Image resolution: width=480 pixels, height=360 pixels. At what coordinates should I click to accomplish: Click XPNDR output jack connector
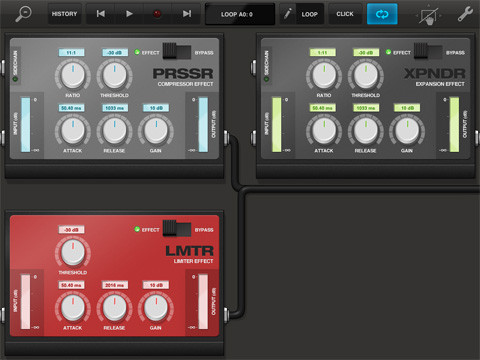pyautogui.click(x=477, y=138)
